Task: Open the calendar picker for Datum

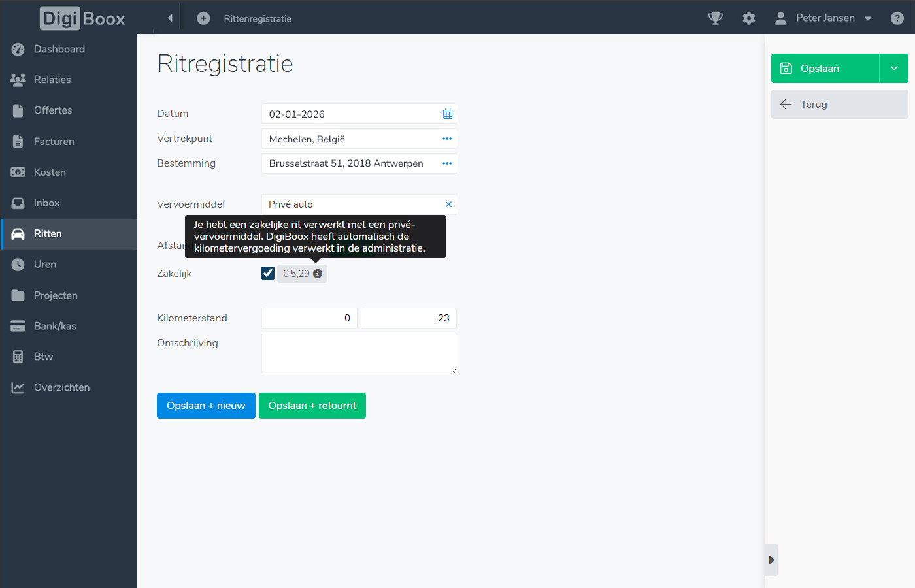Action: pos(448,114)
